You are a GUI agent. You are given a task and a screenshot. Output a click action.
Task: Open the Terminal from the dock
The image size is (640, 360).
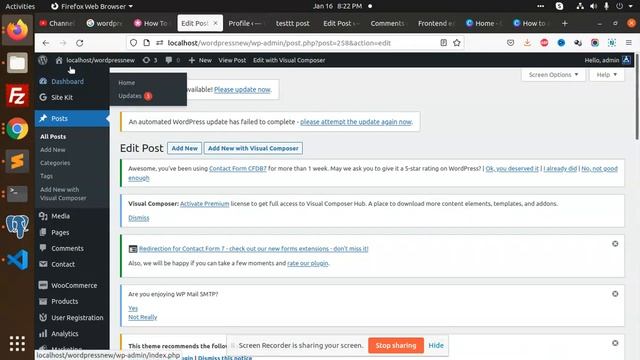17,193
